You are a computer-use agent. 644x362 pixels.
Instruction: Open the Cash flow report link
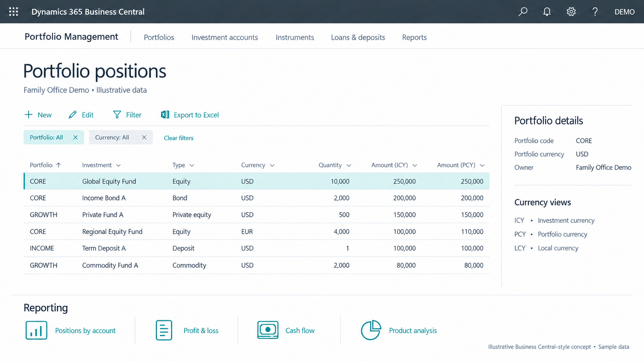(300, 330)
